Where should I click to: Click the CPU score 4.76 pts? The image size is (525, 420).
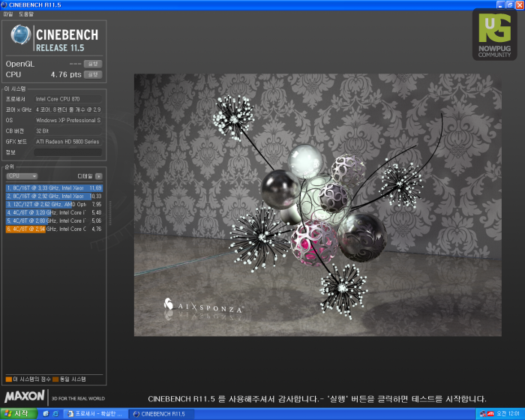[x=66, y=74]
